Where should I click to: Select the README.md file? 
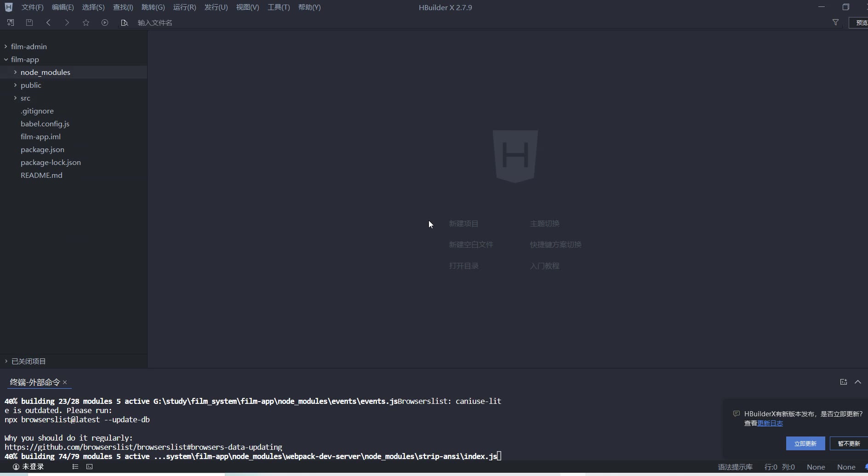coord(41,175)
